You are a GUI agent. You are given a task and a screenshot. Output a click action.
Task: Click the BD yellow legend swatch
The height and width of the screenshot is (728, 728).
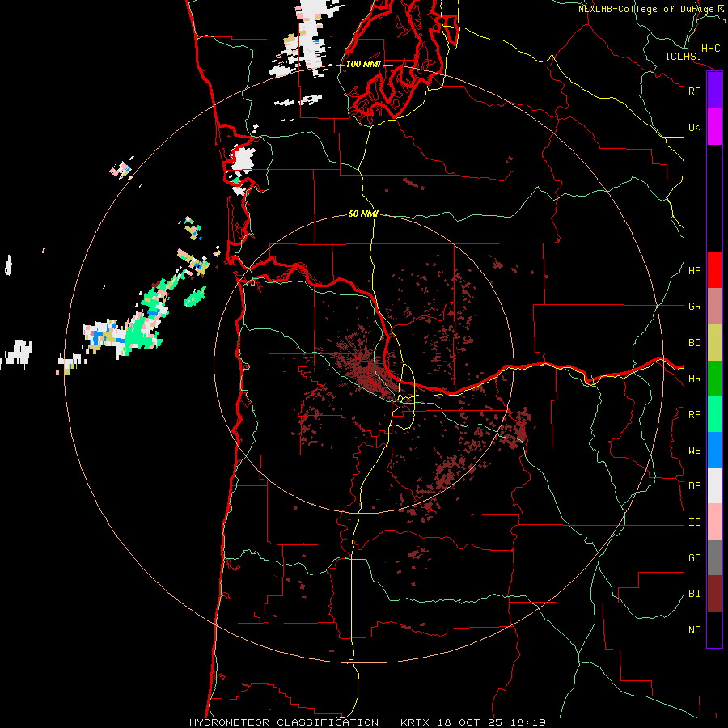(714, 343)
